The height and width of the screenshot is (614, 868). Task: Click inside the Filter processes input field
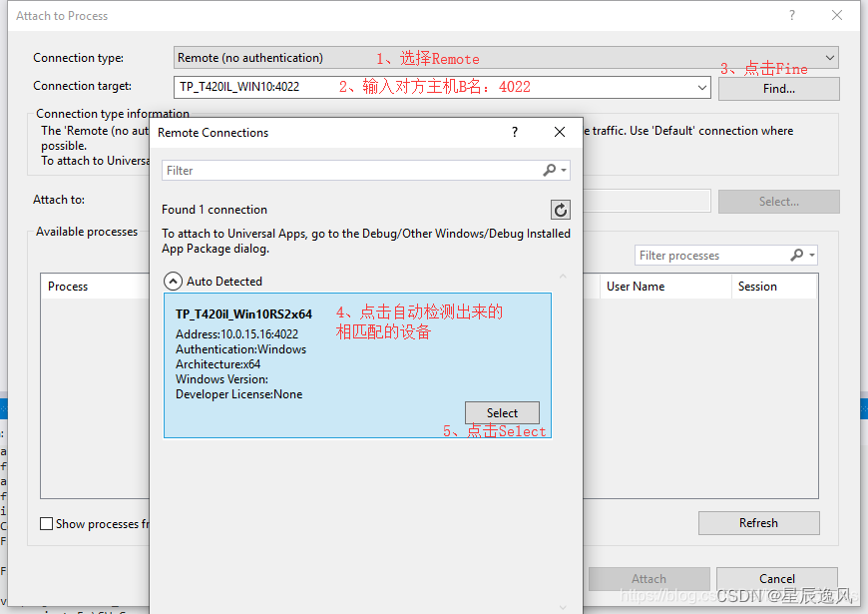coord(708,255)
